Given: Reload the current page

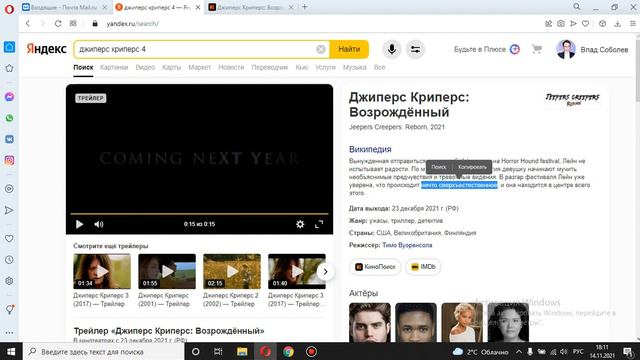Looking at the screenshot, I should (58, 24).
